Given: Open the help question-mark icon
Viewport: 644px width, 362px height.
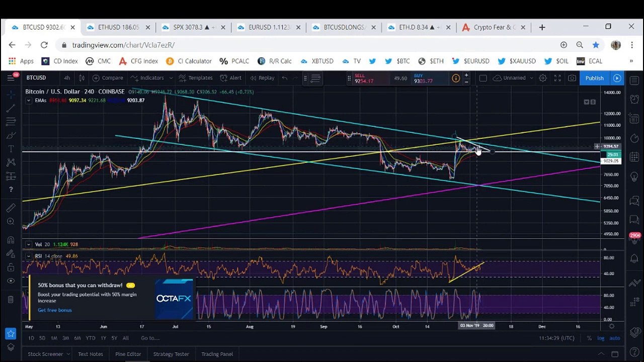Looking at the screenshot, I should [x=11, y=190].
